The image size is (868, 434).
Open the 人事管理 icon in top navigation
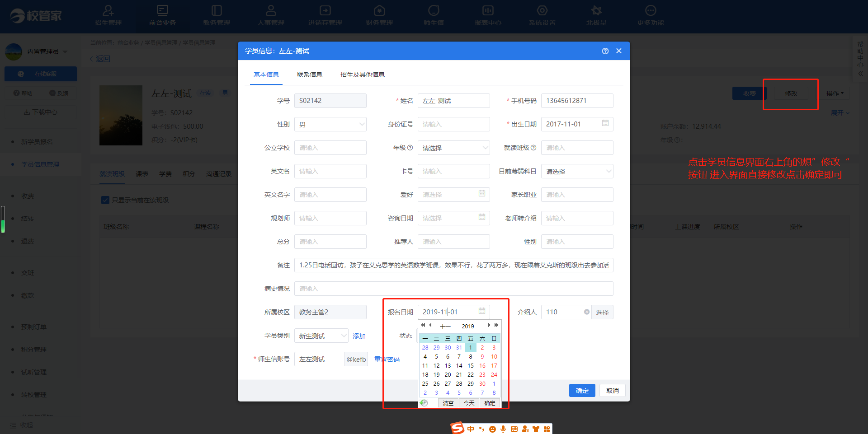tap(271, 10)
